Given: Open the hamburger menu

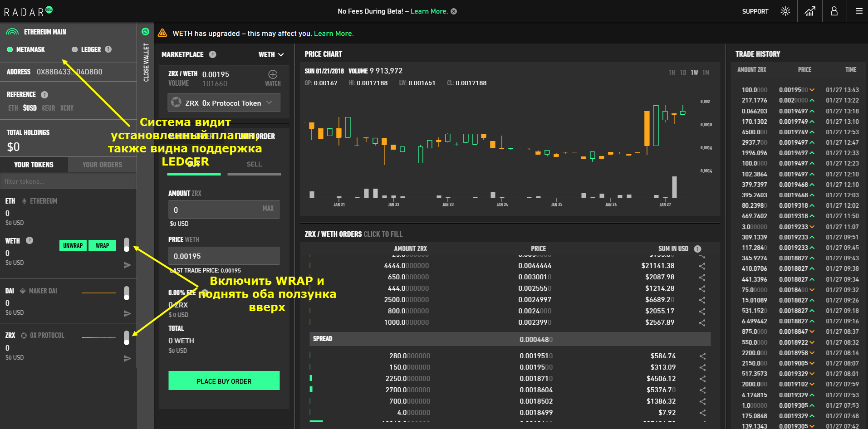Looking at the screenshot, I should pos(859,11).
